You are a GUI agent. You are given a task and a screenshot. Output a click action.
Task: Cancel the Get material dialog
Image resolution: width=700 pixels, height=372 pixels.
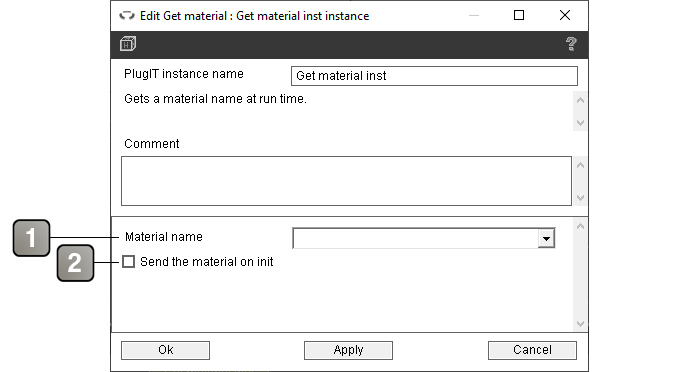[532, 350]
